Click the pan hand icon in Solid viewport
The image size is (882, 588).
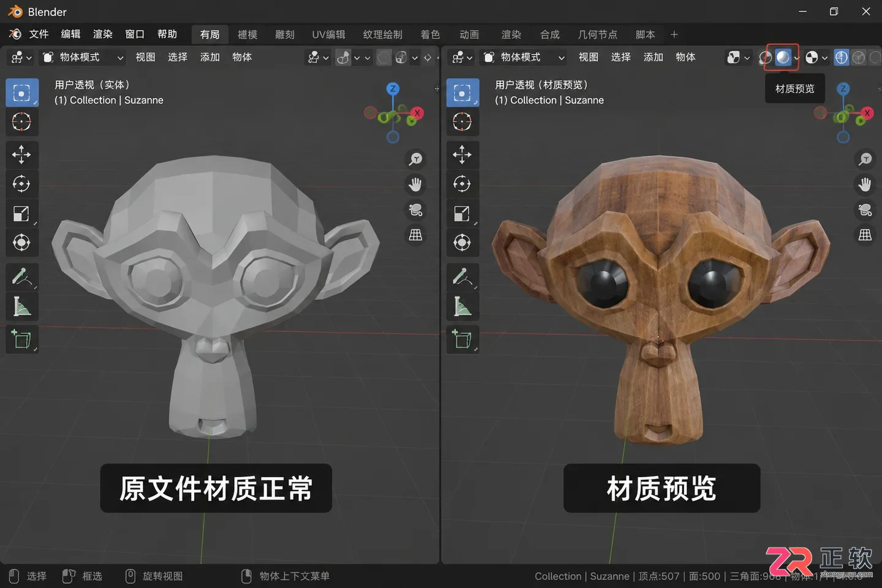point(415,184)
